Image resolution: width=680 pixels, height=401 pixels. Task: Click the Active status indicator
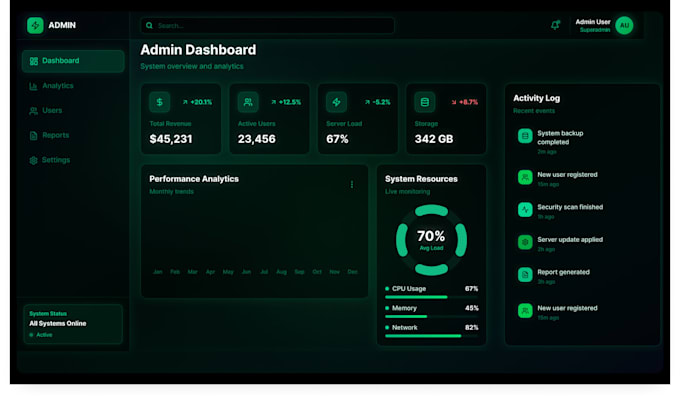point(41,335)
